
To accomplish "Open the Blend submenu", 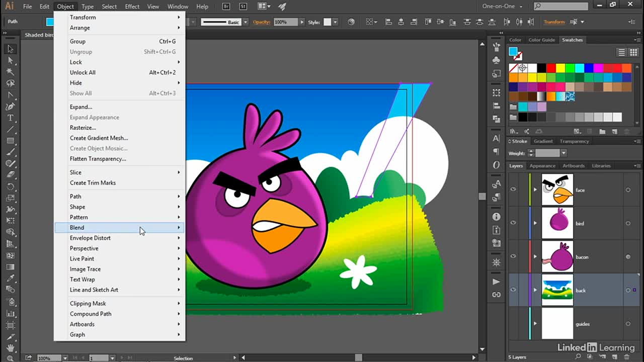I will (119, 228).
